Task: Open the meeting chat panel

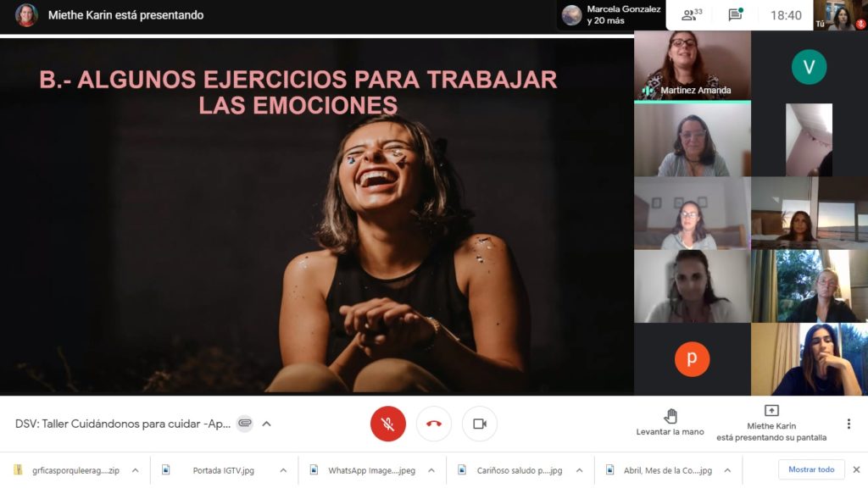Action: point(735,15)
